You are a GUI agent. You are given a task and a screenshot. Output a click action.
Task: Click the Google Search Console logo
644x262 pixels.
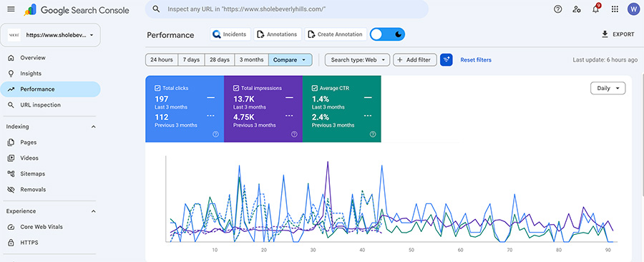click(77, 10)
